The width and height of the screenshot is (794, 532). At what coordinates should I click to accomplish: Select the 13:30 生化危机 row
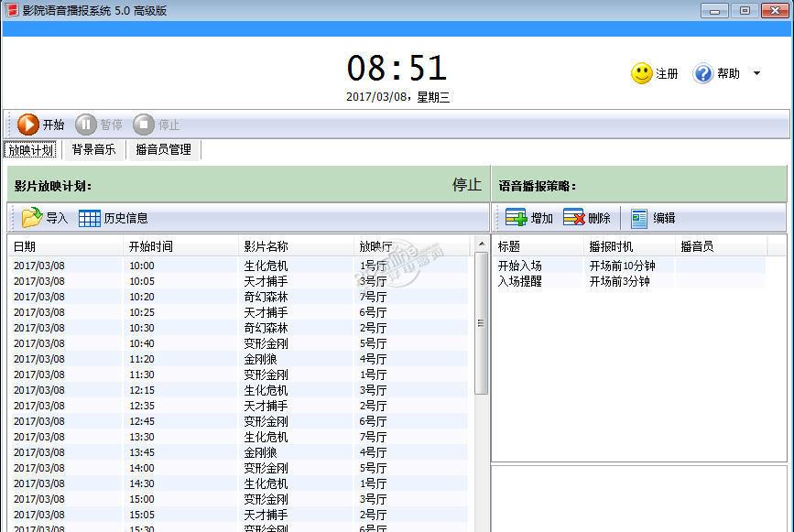click(239, 437)
